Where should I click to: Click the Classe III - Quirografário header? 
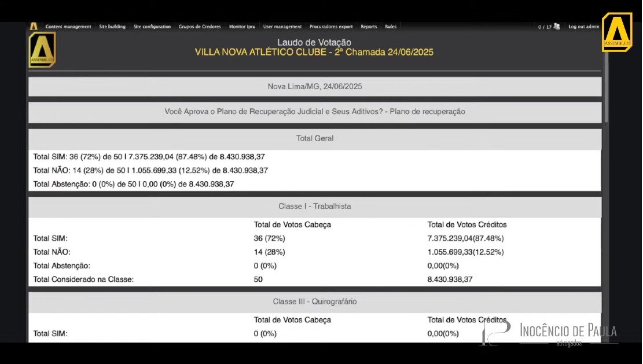pyautogui.click(x=315, y=302)
